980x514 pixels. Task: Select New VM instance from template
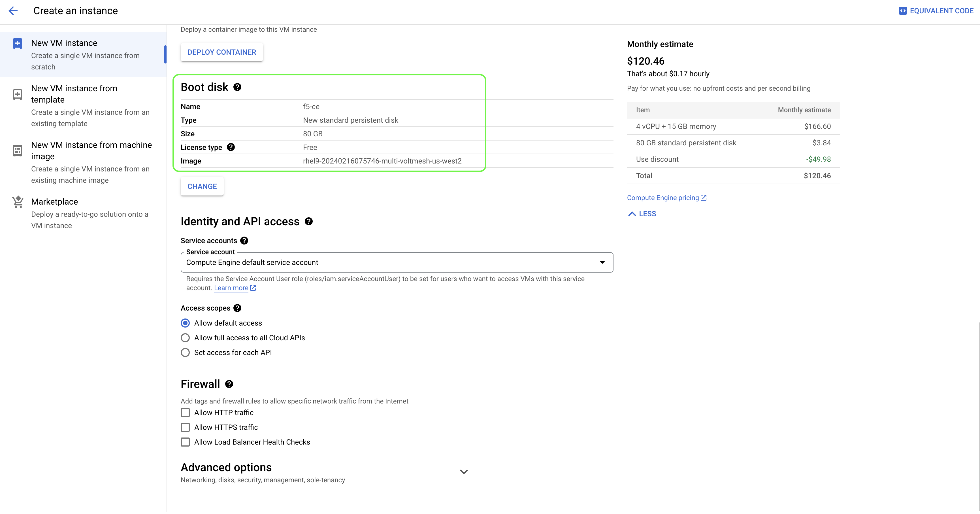coord(74,94)
